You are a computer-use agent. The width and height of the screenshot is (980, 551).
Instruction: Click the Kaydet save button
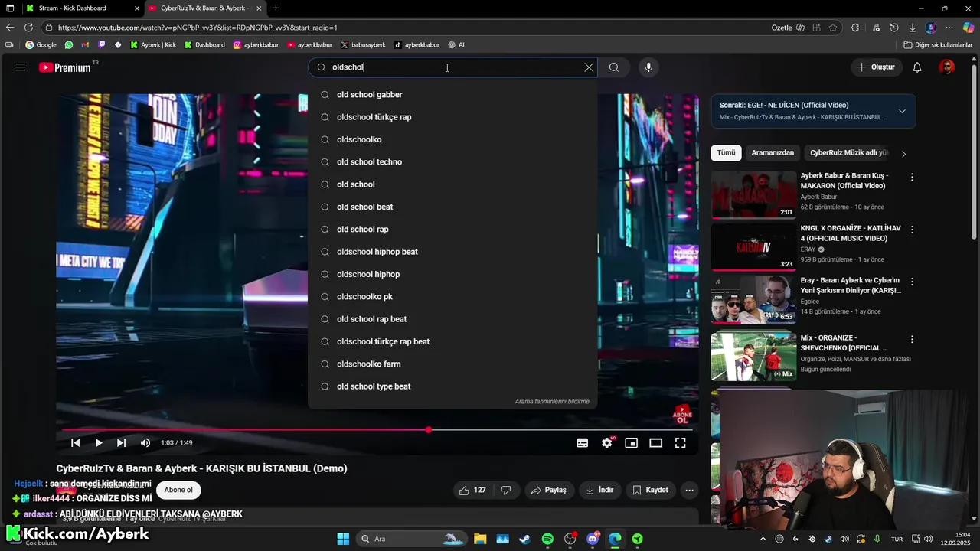(650, 490)
